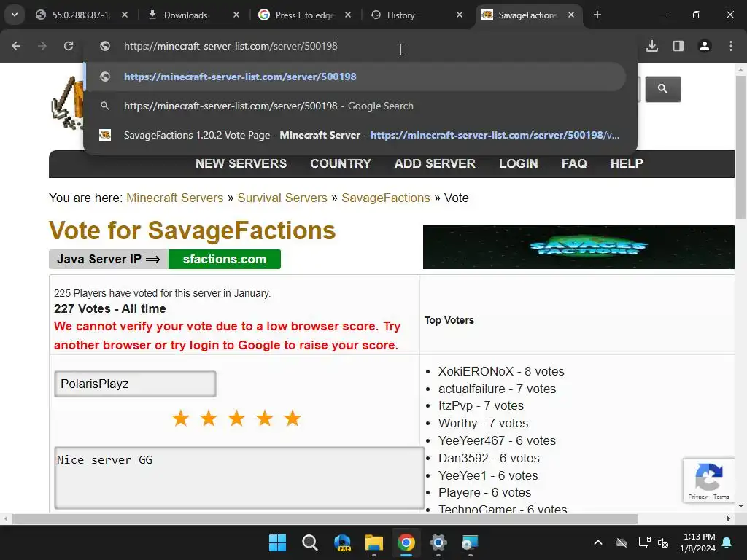Open Google Chrome from taskbar
This screenshot has height=560, width=747.
(406, 542)
